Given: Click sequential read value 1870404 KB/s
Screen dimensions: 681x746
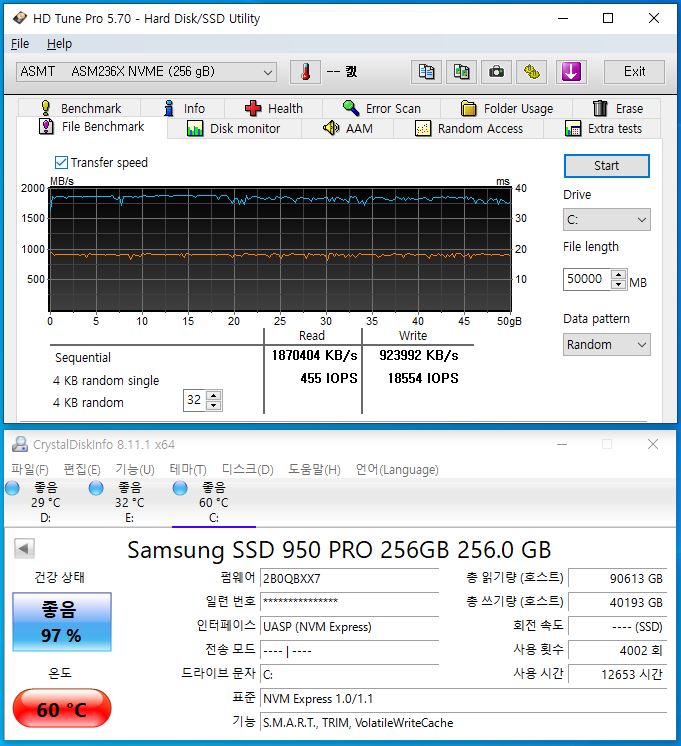Looking at the screenshot, I should click(314, 355).
